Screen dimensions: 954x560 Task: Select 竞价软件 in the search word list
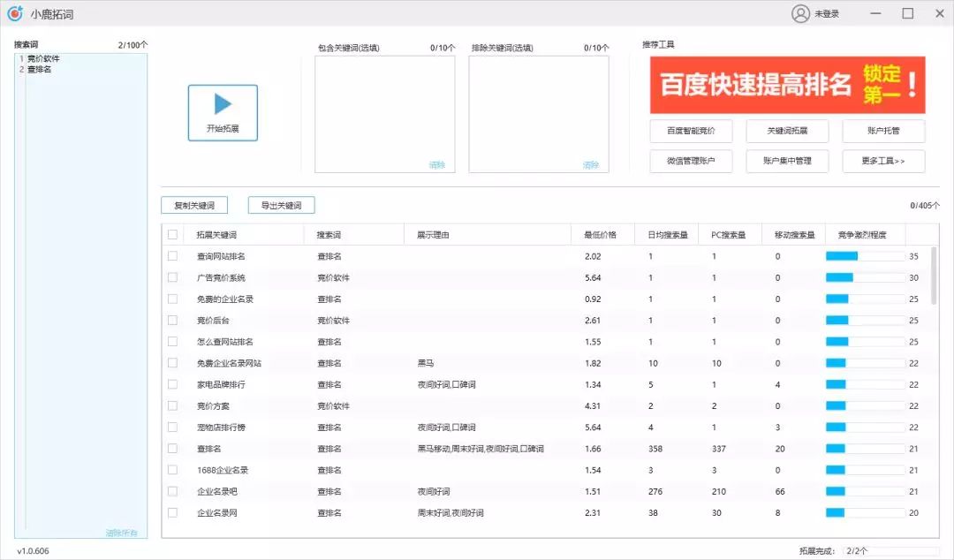44,58
